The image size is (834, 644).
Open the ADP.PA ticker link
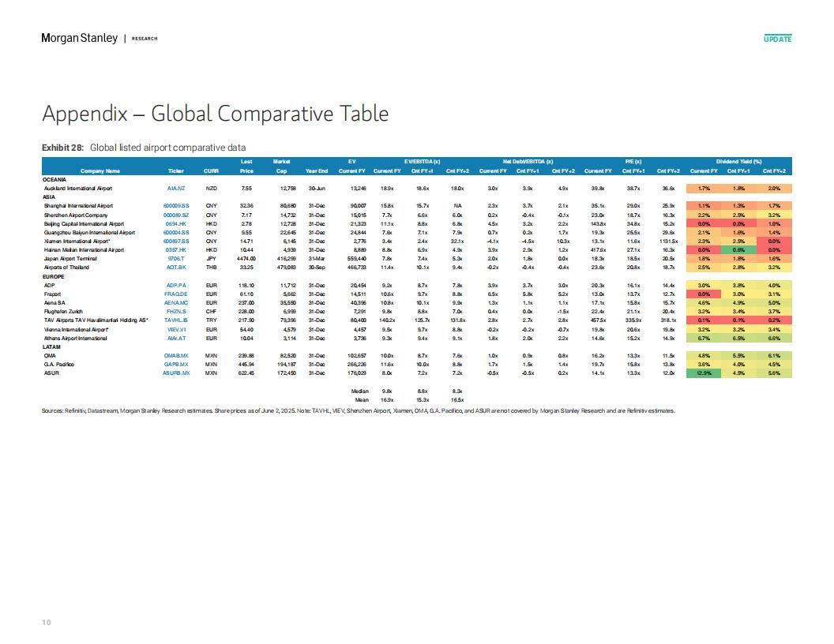click(176, 286)
